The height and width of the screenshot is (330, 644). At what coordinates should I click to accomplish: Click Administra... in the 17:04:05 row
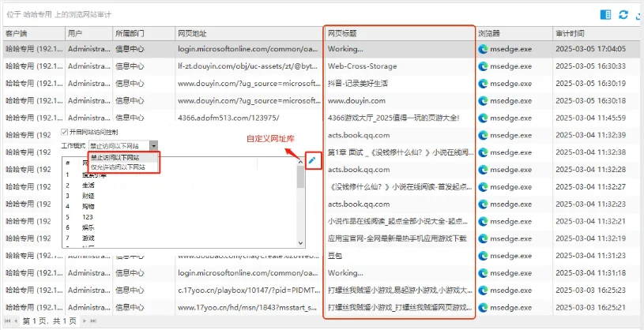click(x=89, y=49)
